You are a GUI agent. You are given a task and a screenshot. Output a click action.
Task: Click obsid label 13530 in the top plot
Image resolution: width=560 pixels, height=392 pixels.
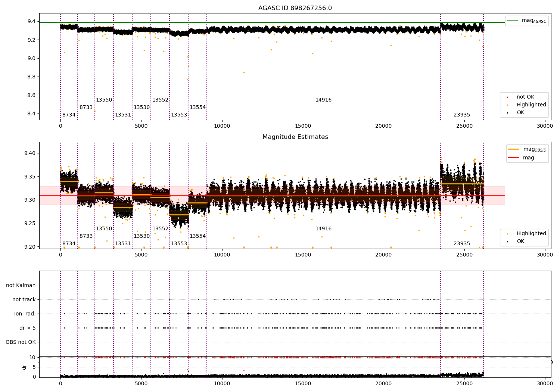click(141, 108)
